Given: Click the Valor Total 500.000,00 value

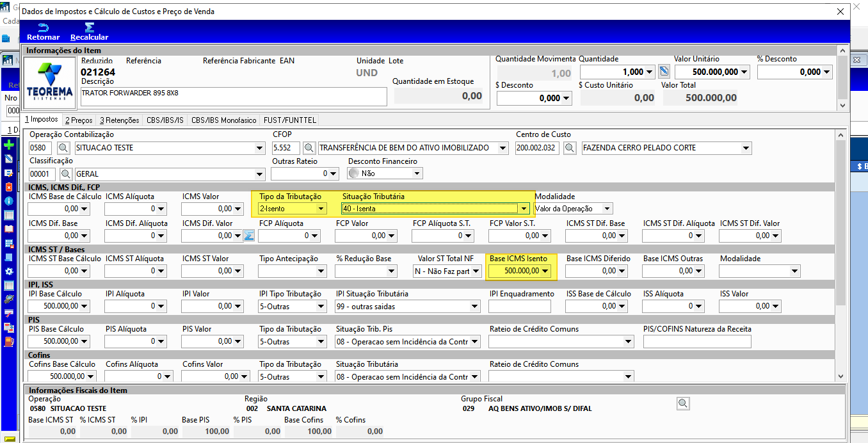Looking at the screenshot, I should click(x=711, y=98).
